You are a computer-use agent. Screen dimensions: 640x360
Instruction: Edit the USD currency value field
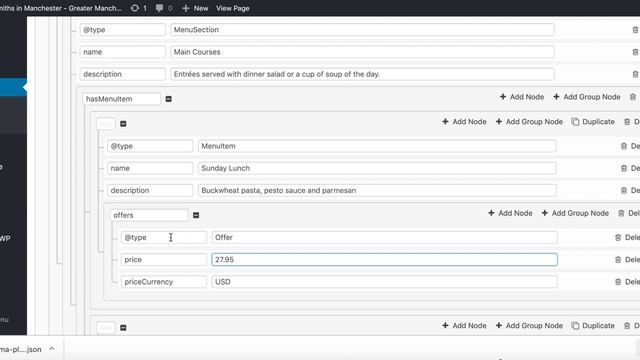[x=384, y=282]
